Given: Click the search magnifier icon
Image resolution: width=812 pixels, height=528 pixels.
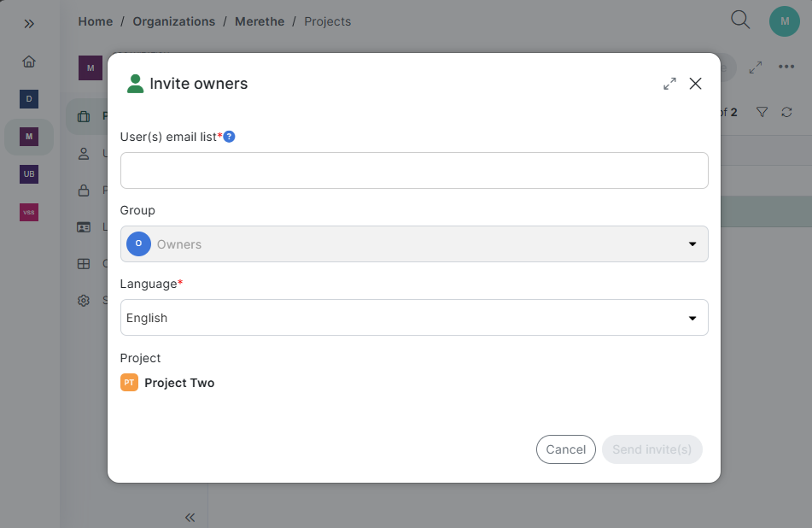Looking at the screenshot, I should 740,21.
